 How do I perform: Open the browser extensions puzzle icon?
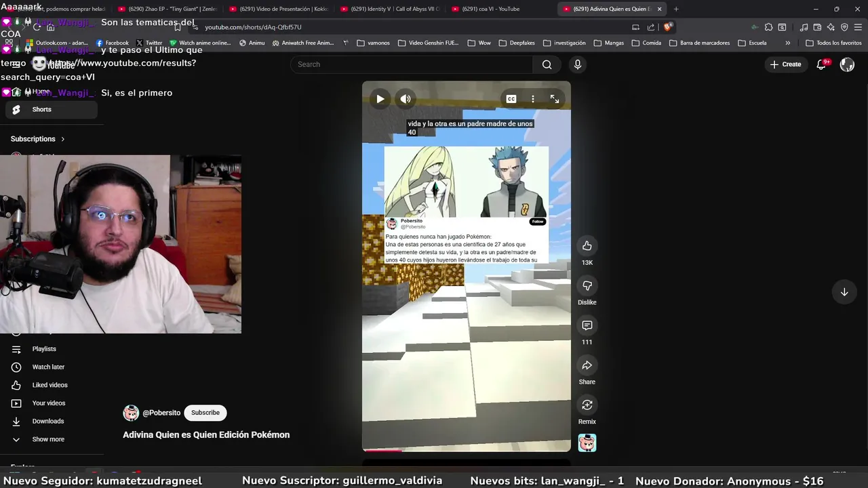coord(768,27)
